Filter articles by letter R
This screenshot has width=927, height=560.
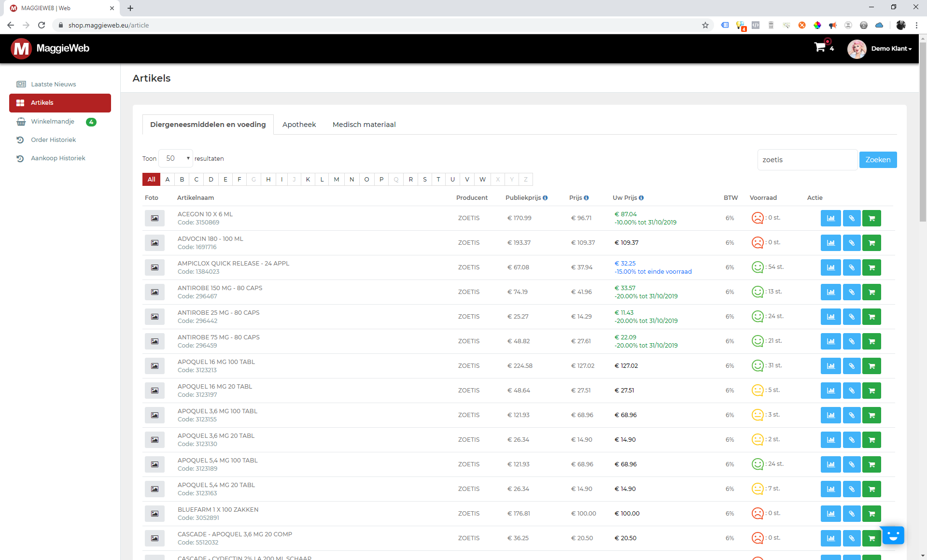coord(411,179)
